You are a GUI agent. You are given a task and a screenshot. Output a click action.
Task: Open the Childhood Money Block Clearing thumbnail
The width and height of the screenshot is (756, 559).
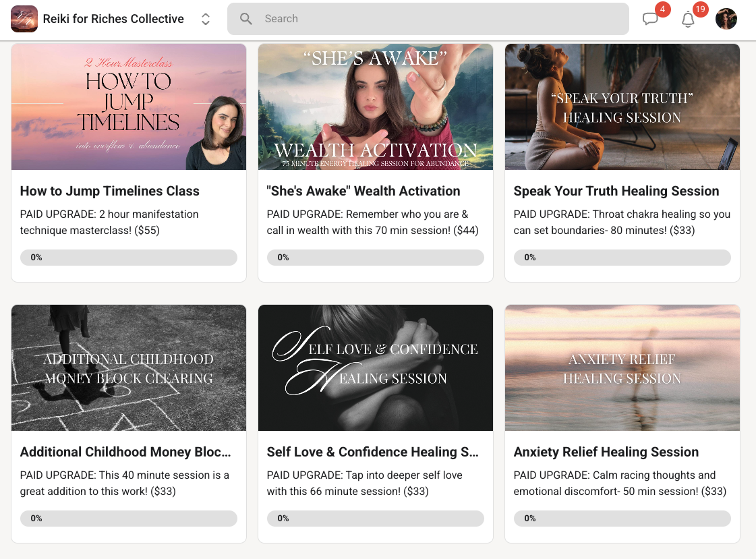pyautogui.click(x=129, y=367)
